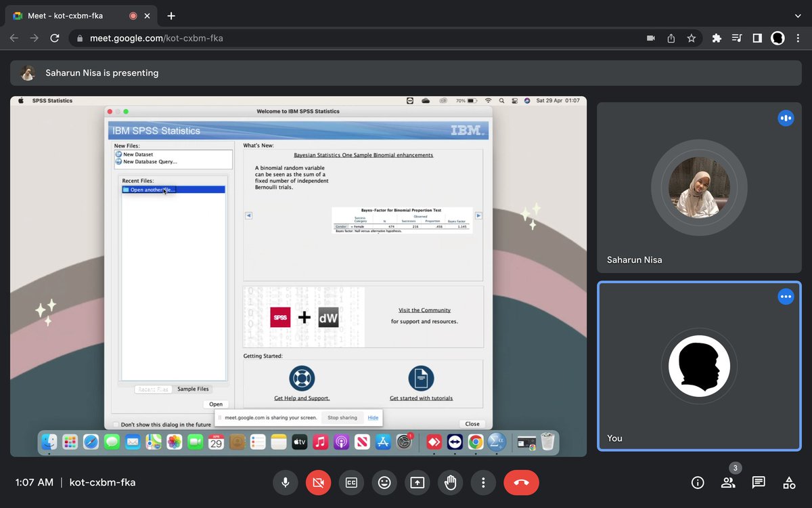Open SPSS Statistics icon in dock
The width and height of the screenshot is (812, 508).
tap(497, 442)
